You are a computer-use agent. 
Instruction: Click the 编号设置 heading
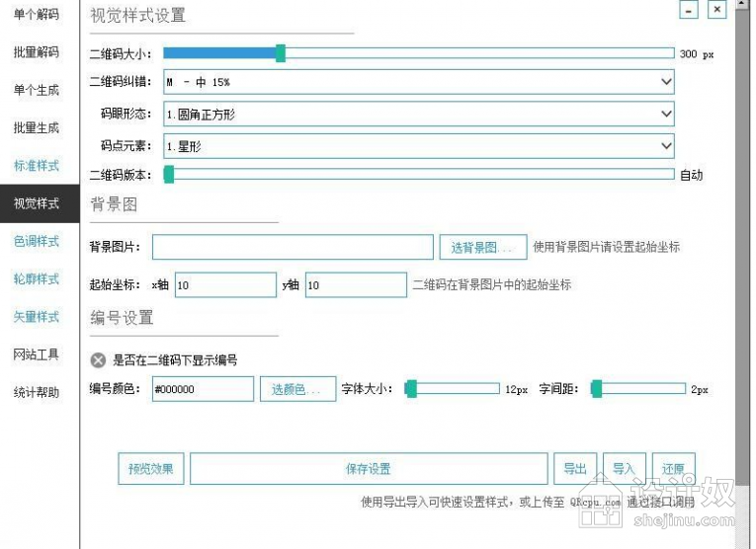click(x=122, y=318)
